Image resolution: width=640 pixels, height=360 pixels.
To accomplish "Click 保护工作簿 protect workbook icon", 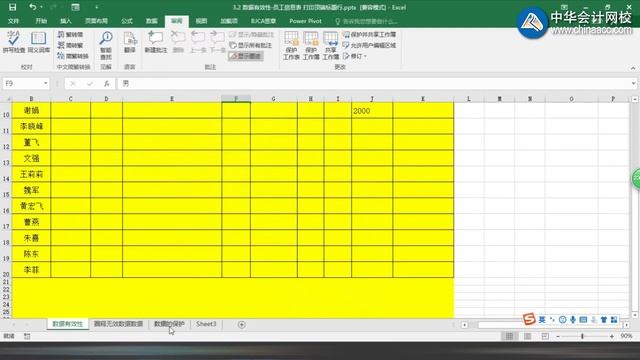I will point(311,45).
